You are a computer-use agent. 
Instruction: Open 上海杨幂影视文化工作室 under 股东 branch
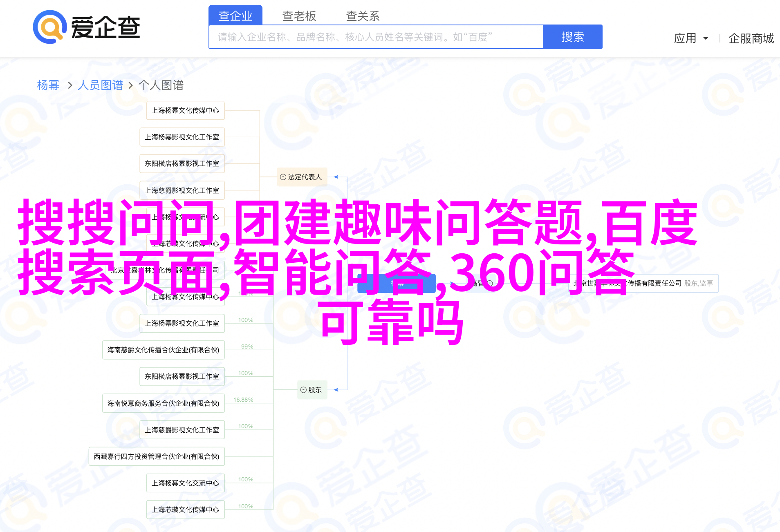pyautogui.click(x=182, y=323)
